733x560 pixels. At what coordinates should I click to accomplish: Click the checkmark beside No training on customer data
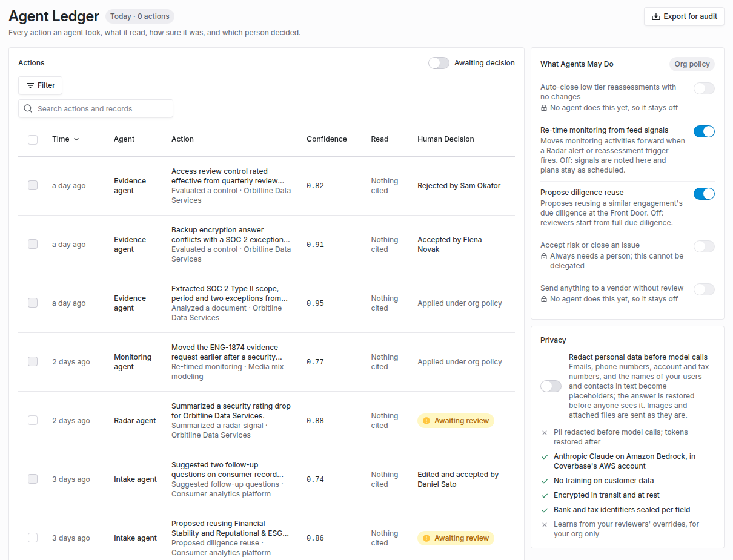coord(545,481)
